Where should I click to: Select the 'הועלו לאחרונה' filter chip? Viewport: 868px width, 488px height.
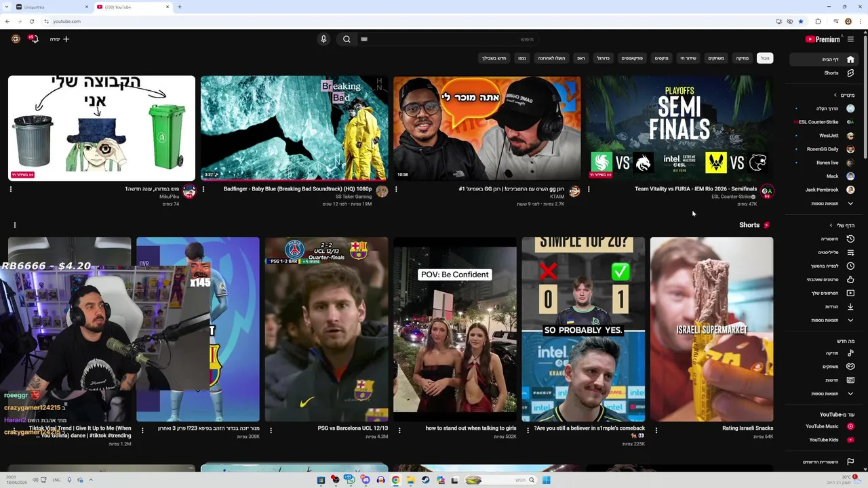pos(551,58)
